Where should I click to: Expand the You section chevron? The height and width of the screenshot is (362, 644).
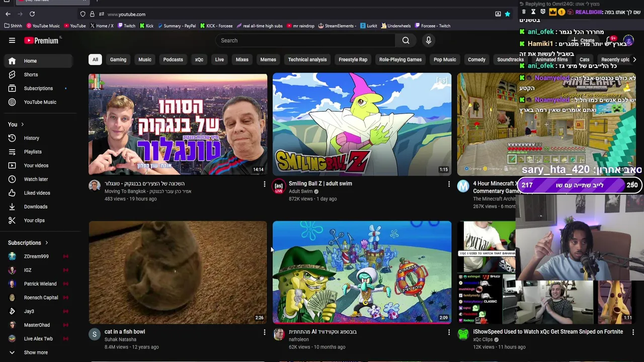(x=22, y=124)
